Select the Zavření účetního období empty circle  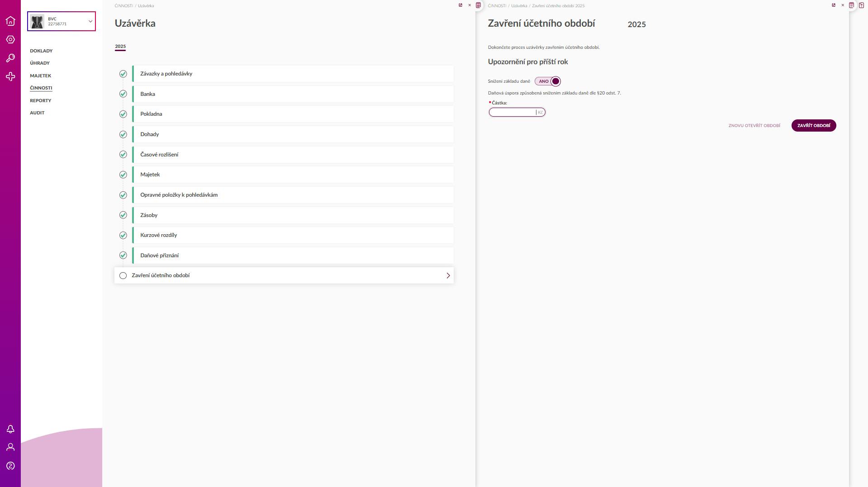coord(123,275)
